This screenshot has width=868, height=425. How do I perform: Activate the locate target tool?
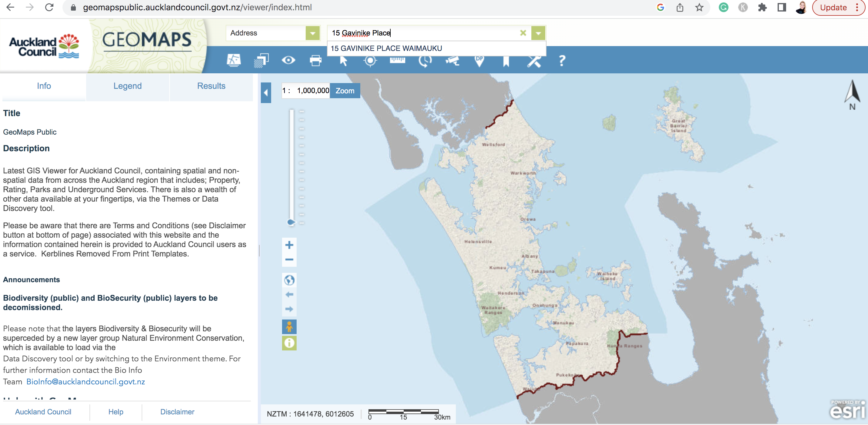click(370, 61)
